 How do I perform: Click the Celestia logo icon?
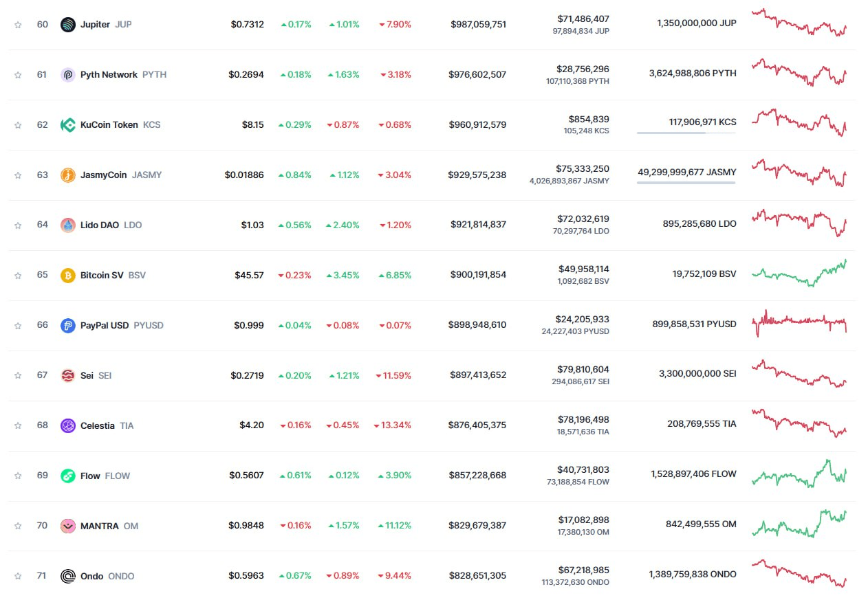pyautogui.click(x=68, y=426)
